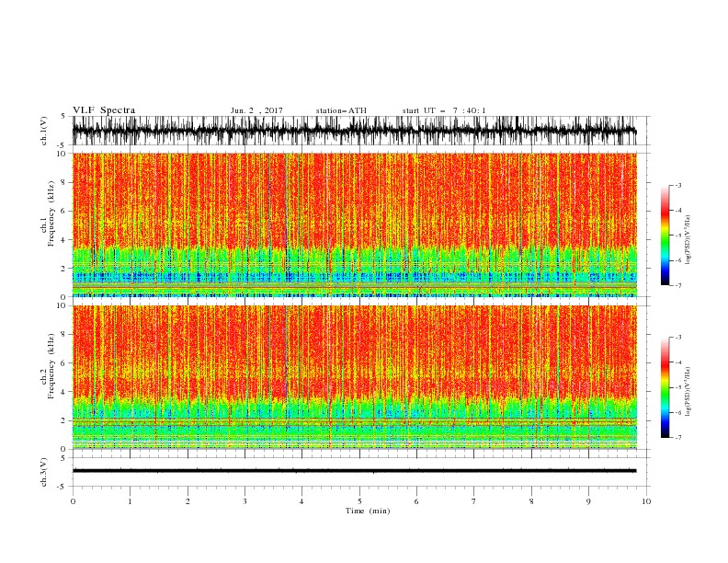The width and height of the screenshot is (728, 563).
Task: Click time axis tick label "6"
Action: coord(416,501)
